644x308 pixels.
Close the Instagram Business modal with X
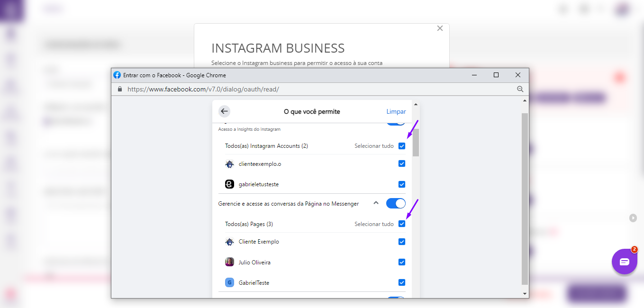click(x=440, y=28)
